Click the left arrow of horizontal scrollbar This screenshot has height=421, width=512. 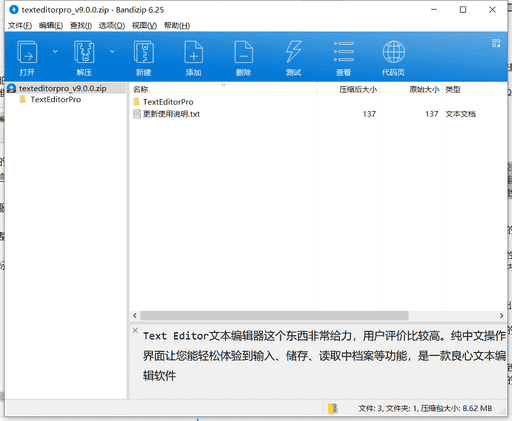click(135, 315)
